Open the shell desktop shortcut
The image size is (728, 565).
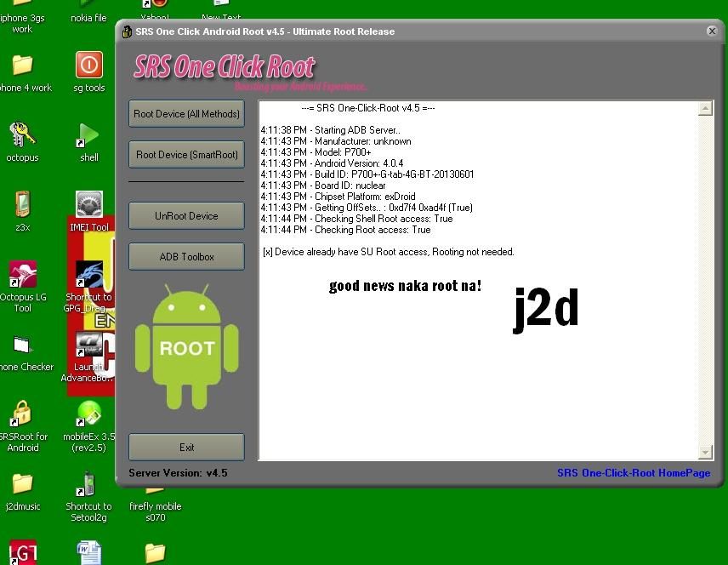pos(88,136)
